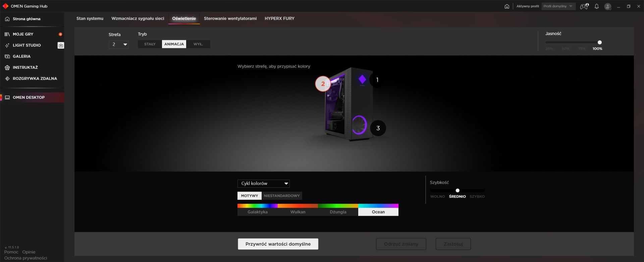Click 100% brightness label
Viewport: 644px width, 262px height.
coord(597,49)
